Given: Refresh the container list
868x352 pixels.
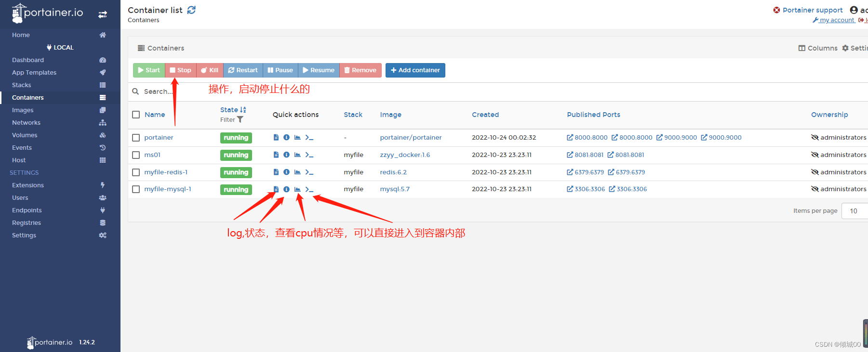Looking at the screenshot, I should [191, 10].
